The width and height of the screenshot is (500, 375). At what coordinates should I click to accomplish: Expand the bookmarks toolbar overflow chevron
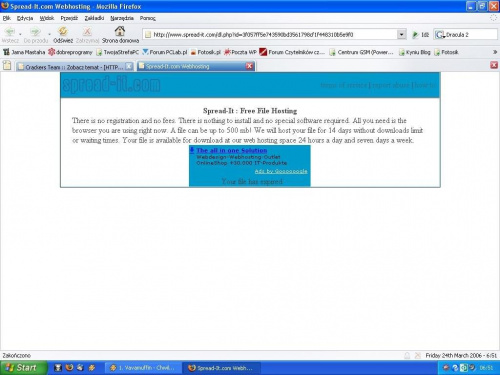pyautogui.click(x=495, y=52)
